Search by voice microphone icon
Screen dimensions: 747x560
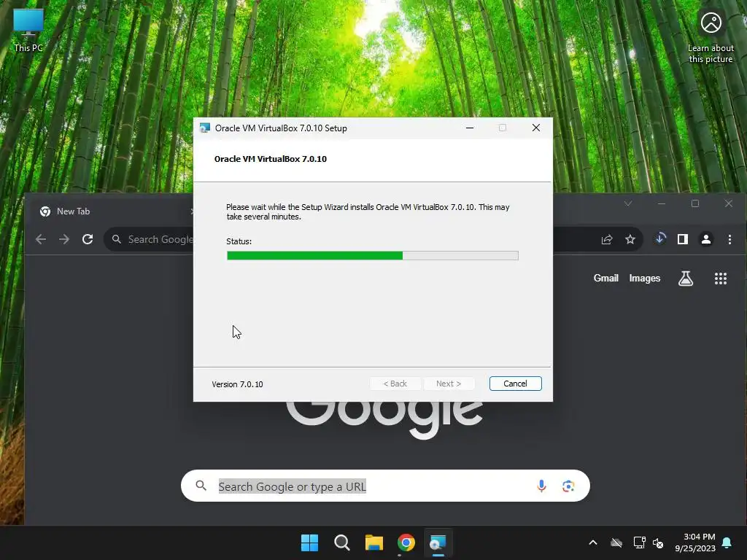[x=541, y=486]
